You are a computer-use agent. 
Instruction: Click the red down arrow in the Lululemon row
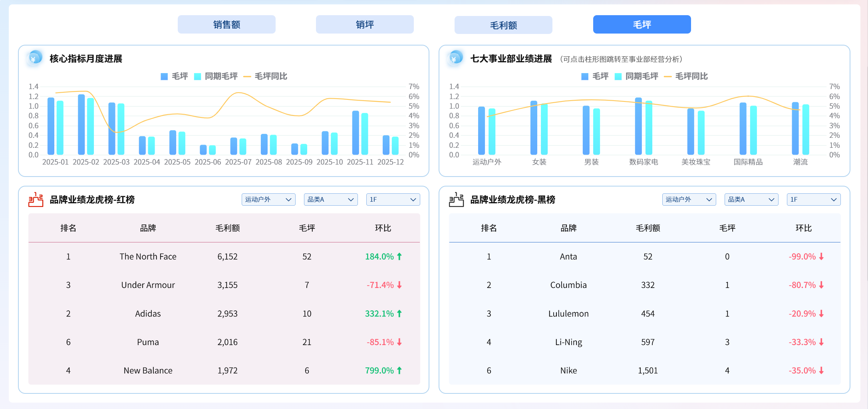coord(821,314)
